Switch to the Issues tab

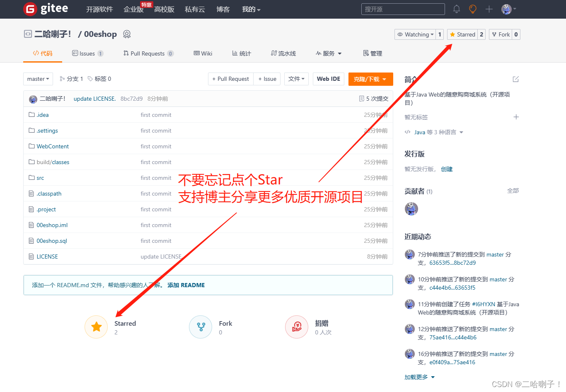87,53
